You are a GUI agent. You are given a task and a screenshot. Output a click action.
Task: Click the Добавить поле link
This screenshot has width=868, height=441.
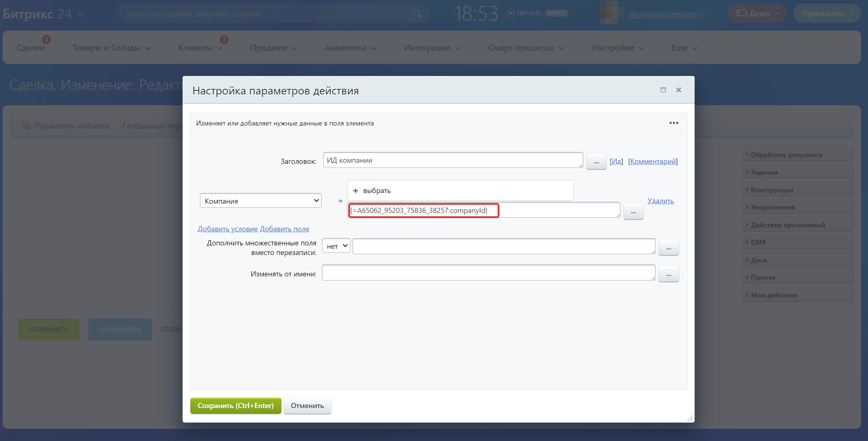click(x=284, y=229)
